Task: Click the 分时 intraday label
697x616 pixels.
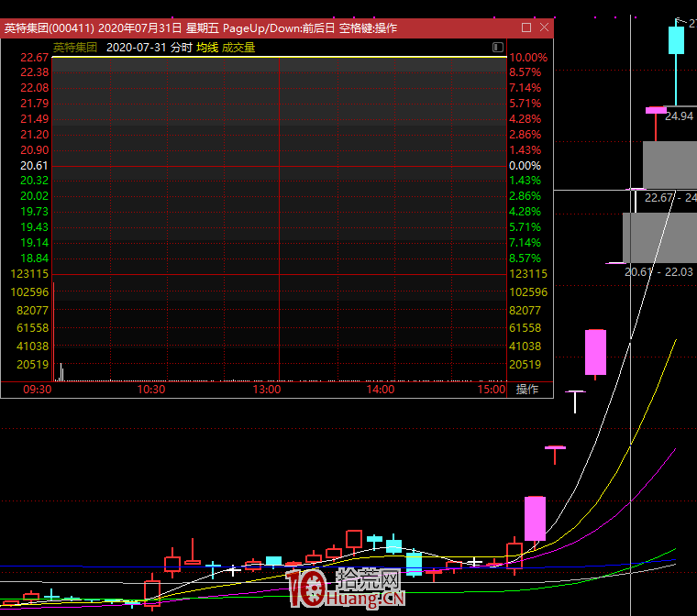Action: (x=181, y=47)
